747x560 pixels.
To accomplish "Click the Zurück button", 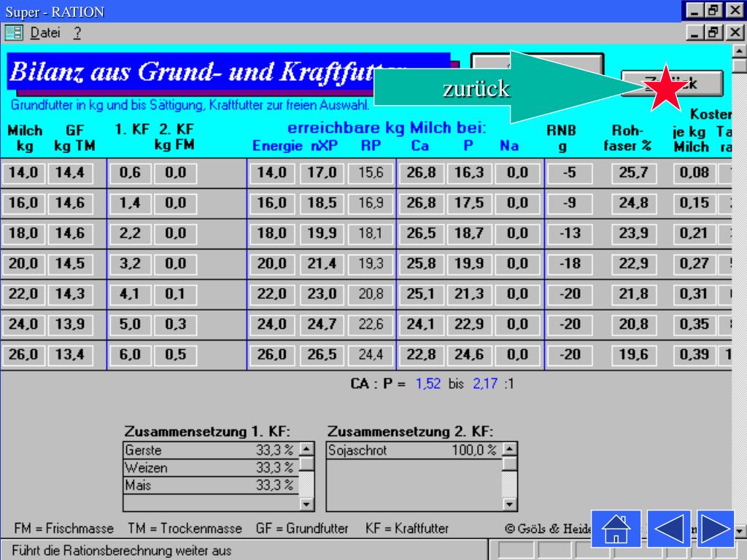I will coord(672,84).
